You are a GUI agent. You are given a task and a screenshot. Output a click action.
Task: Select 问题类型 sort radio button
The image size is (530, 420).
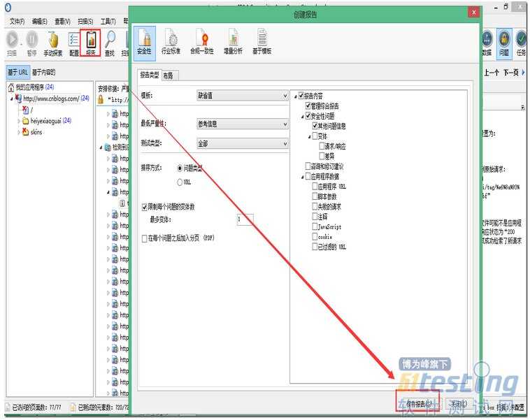[180, 168]
